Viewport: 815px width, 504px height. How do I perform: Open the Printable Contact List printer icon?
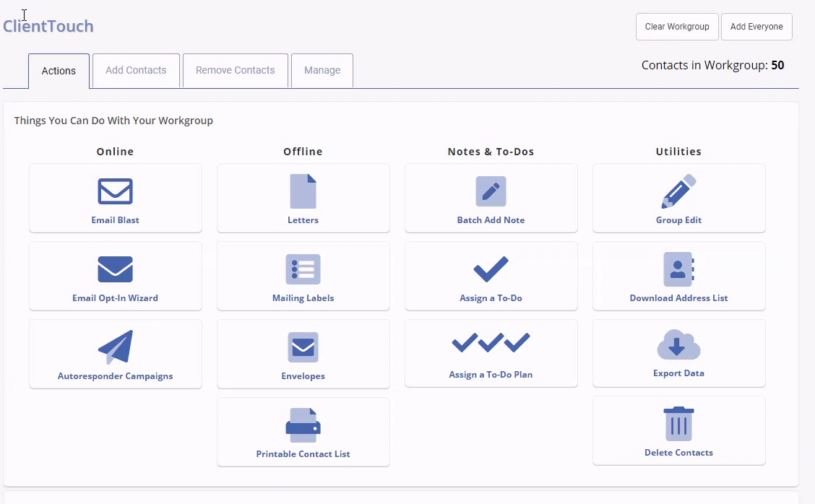(x=303, y=425)
